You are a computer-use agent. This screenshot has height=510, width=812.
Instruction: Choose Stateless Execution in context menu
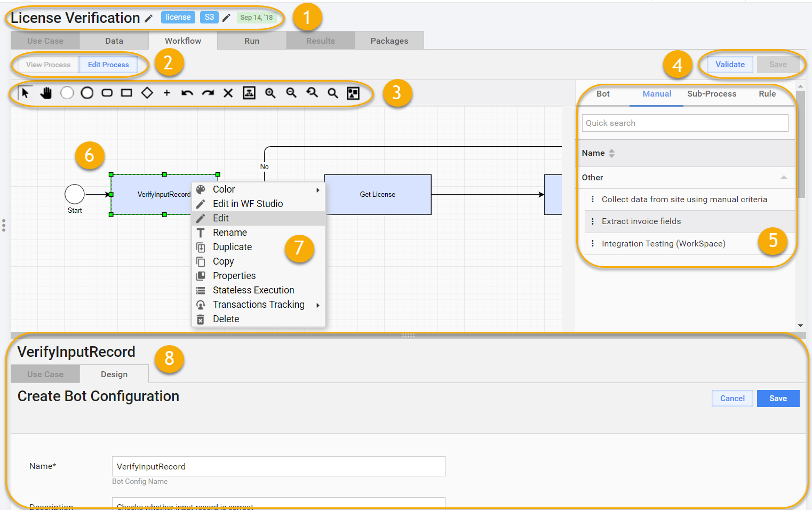click(x=258, y=290)
